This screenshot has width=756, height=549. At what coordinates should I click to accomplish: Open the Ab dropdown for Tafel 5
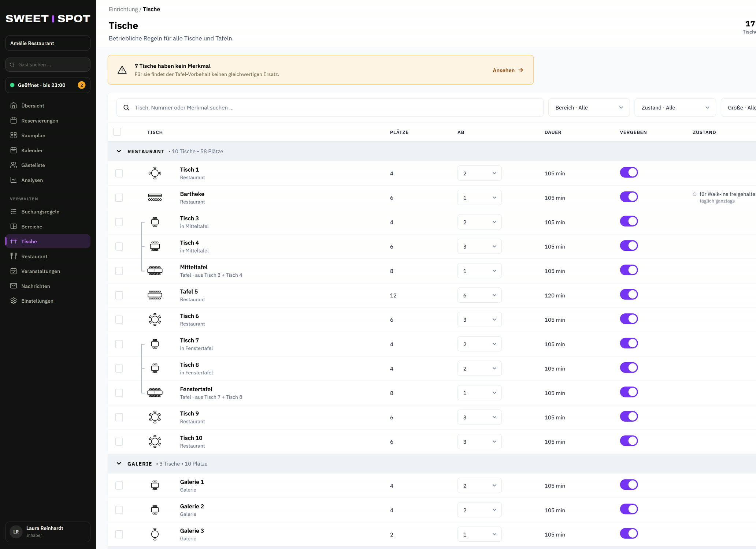click(479, 295)
